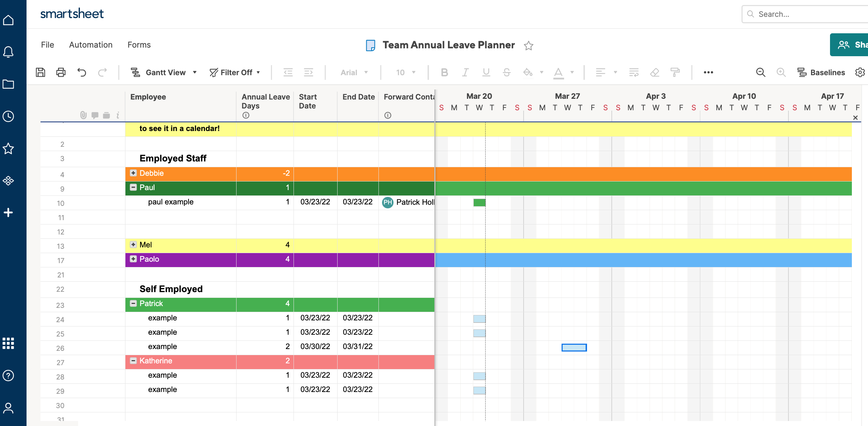Open the Print dialog via printer icon
868x426 pixels.
tap(61, 72)
